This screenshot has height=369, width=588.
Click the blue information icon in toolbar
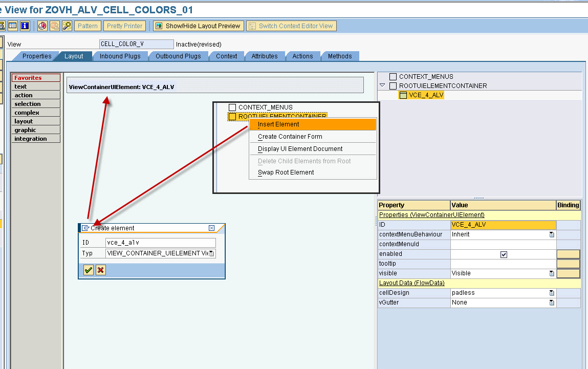pyautogui.click(x=24, y=25)
